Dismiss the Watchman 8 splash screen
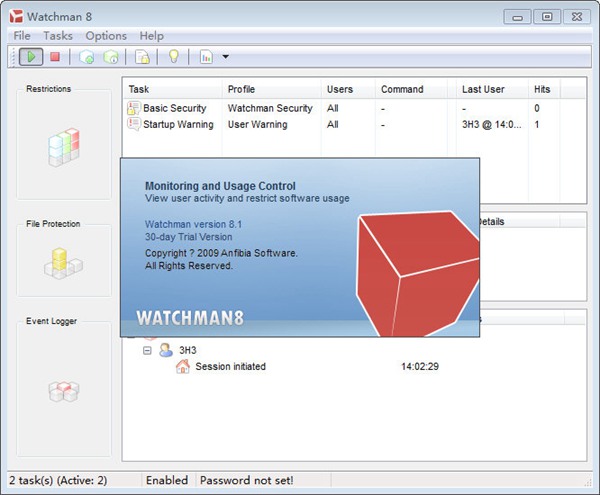Image resolution: width=600 pixels, height=495 pixels. coord(300,248)
